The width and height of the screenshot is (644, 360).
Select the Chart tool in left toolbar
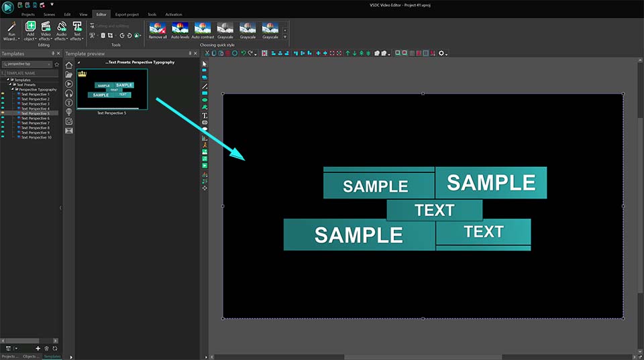[205, 138]
